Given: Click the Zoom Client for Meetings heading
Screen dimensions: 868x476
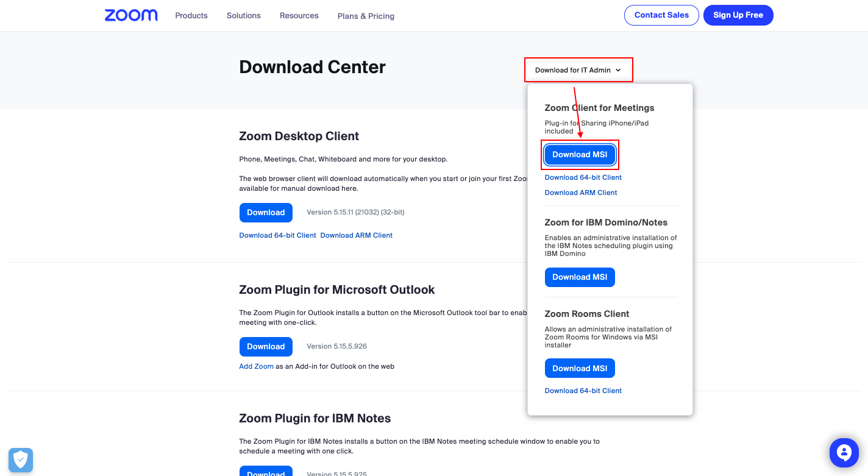Looking at the screenshot, I should tap(599, 108).
